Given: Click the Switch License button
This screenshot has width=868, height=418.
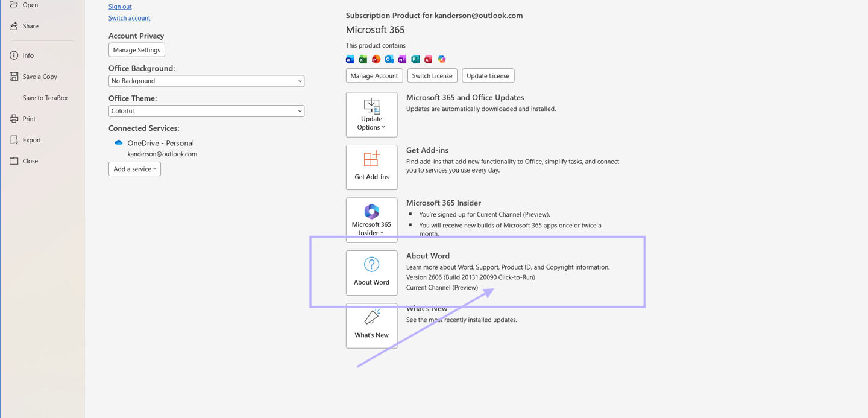Looking at the screenshot, I should coord(432,76).
